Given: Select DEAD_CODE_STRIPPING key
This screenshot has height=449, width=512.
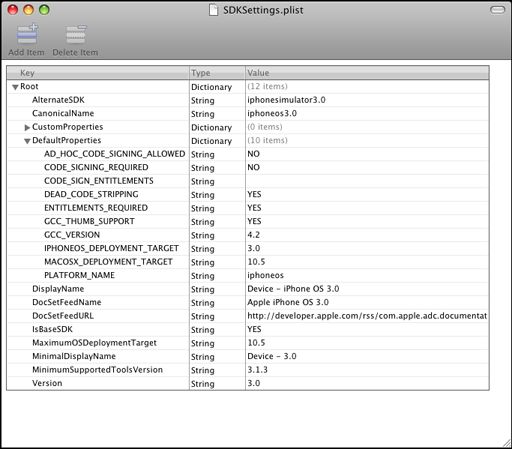Looking at the screenshot, I should (x=91, y=194).
